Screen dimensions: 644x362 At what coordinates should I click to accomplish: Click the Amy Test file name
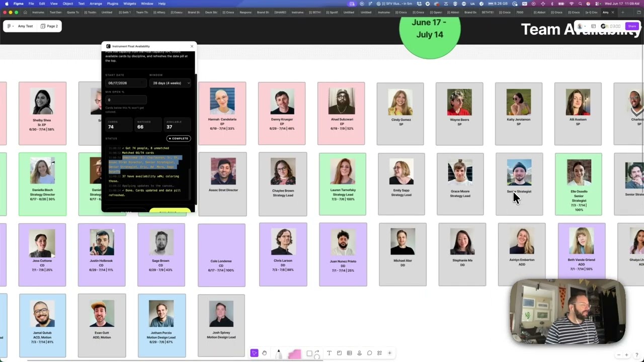pos(25,26)
